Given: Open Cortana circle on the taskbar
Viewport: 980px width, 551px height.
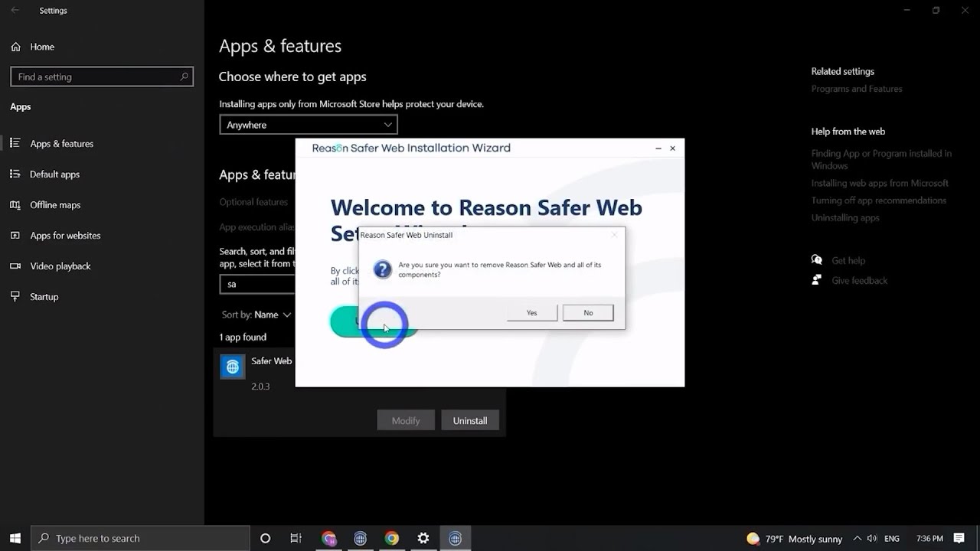Looking at the screenshot, I should click(265, 538).
